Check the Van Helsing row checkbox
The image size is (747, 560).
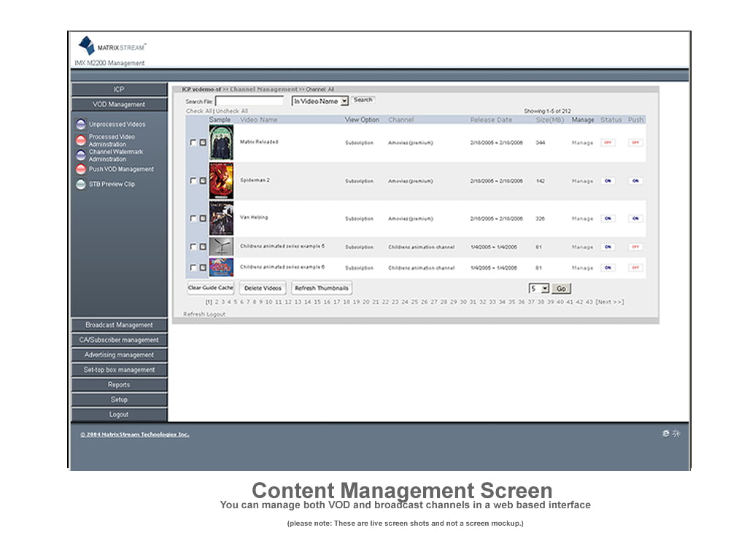coord(193,218)
